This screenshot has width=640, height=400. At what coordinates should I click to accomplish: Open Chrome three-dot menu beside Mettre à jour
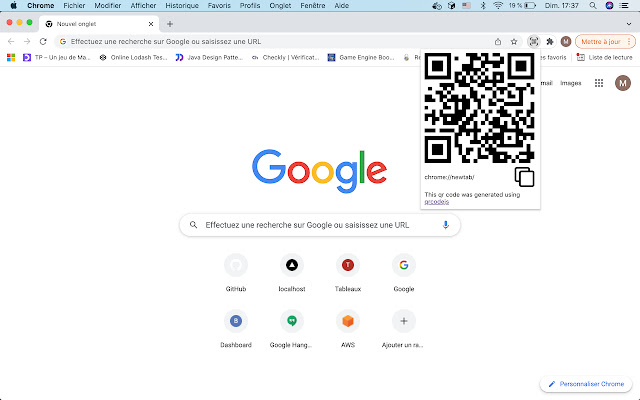(x=629, y=42)
